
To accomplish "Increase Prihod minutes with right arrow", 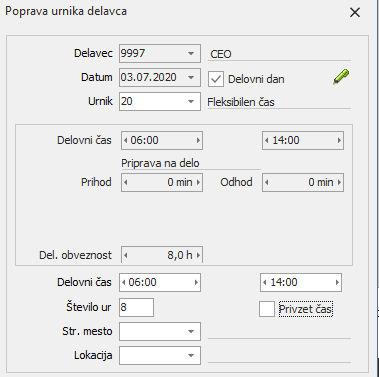I will coord(198,182).
